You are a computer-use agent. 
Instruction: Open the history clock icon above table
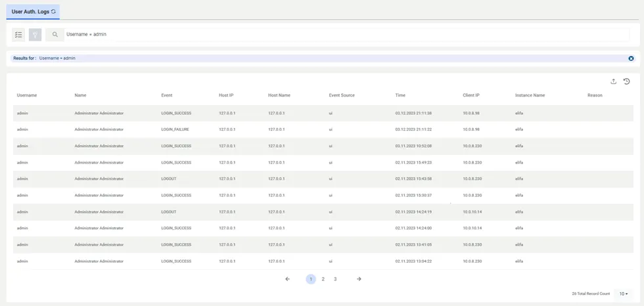626,81
